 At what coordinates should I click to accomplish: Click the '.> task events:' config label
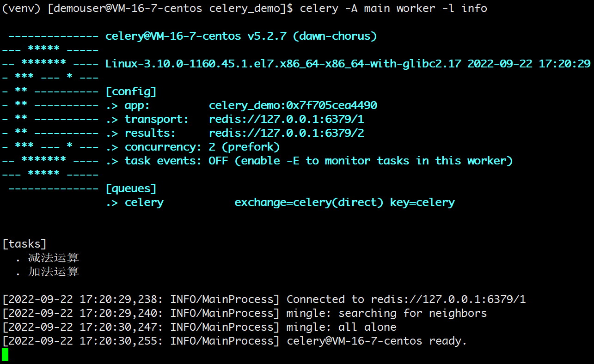(154, 161)
